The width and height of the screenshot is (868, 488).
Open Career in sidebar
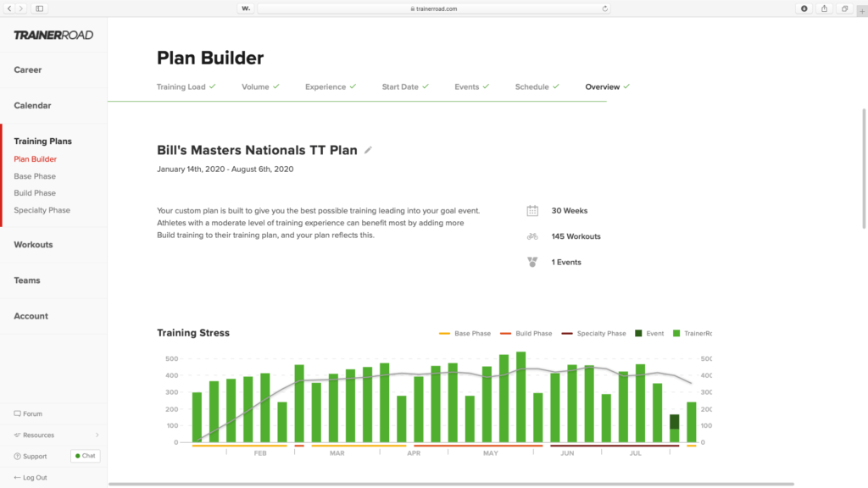[x=28, y=69]
